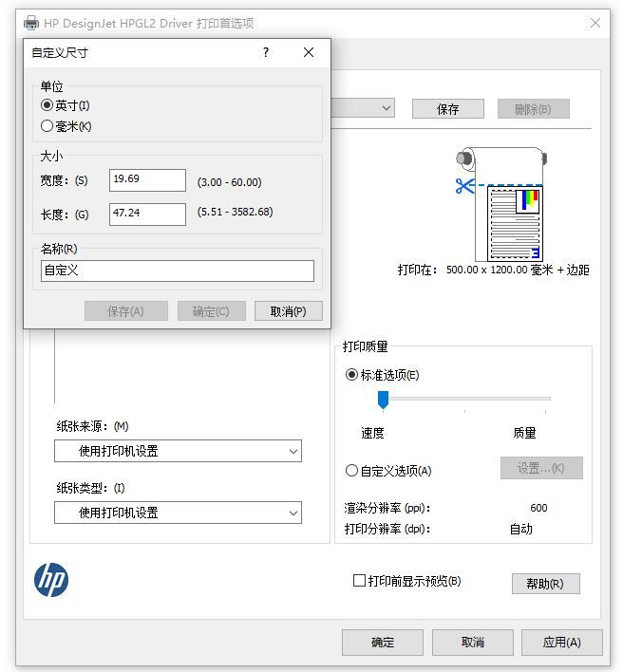Select the 毫米(K) unit radio button
The width and height of the screenshot is (642, 672).
47,126
